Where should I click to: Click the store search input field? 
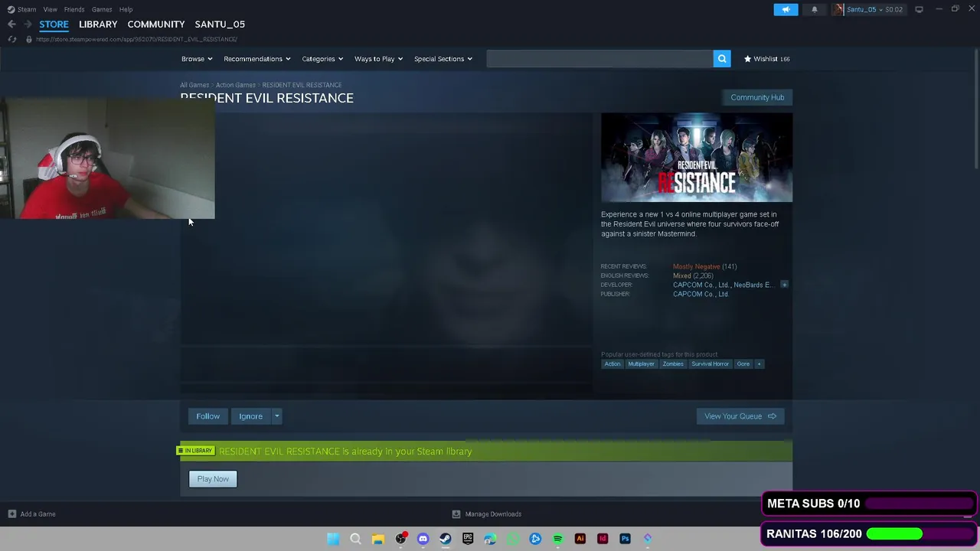[599, 59]
